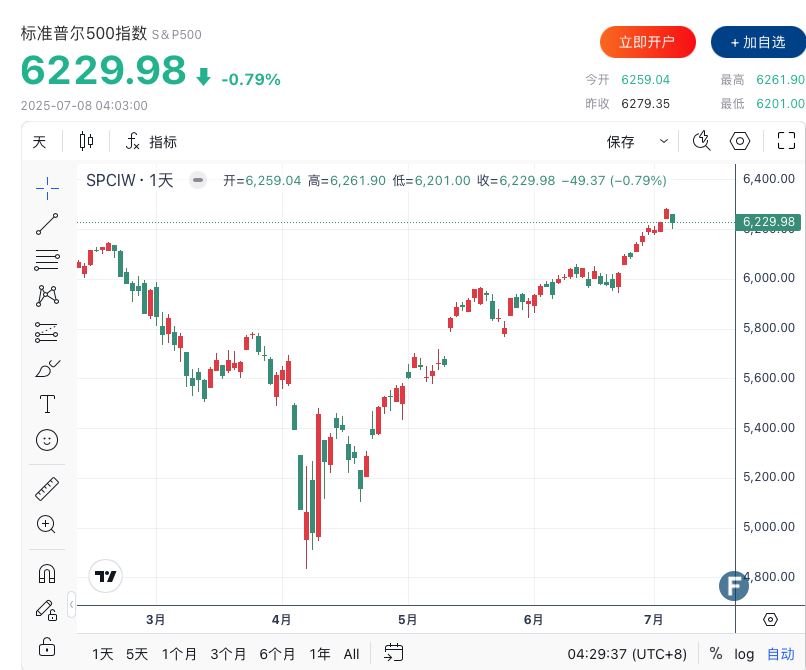Switch to the 3个月 range

click(228, 654)
